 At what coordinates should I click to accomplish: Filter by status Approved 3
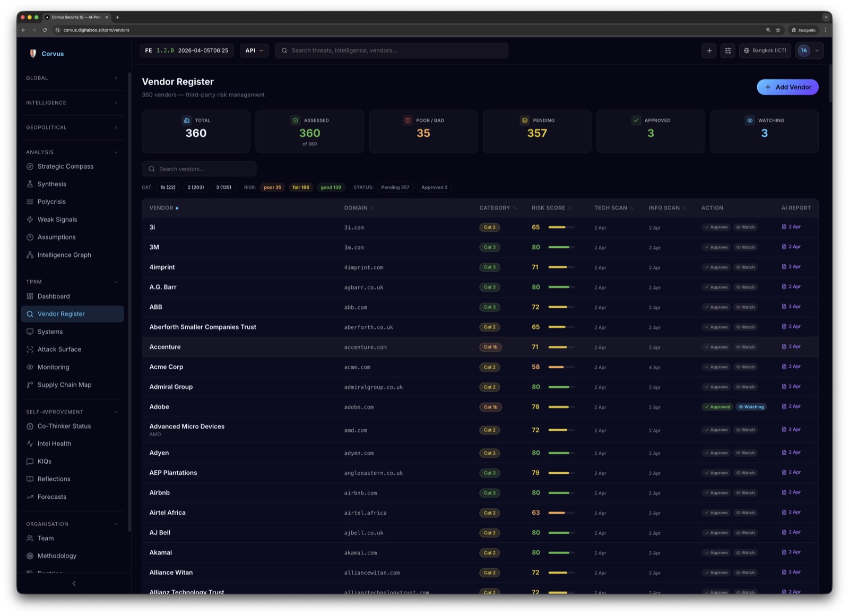coord(434,187)
